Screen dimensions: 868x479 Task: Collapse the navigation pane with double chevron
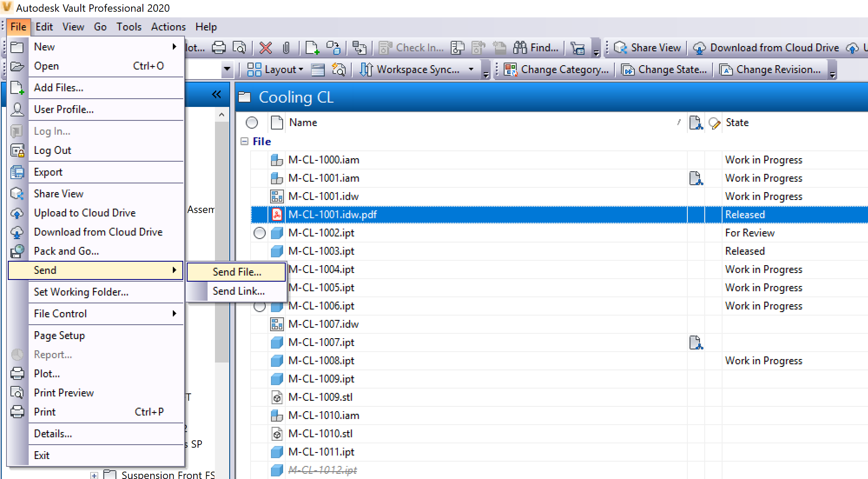pos(216,94)
